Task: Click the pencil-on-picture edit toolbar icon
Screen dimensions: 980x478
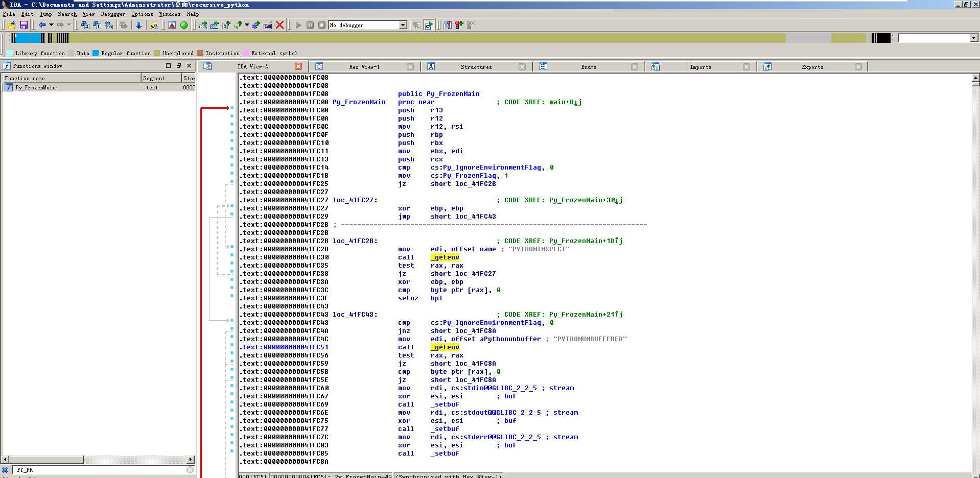Action: [268, 25]
